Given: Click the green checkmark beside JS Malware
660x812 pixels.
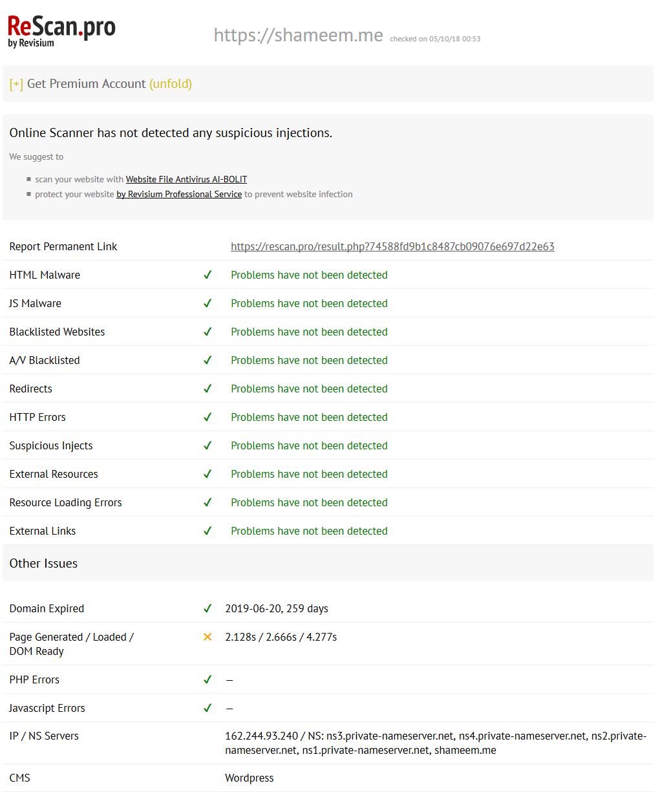Looking at the screenshot, I should tap(208, 303).
